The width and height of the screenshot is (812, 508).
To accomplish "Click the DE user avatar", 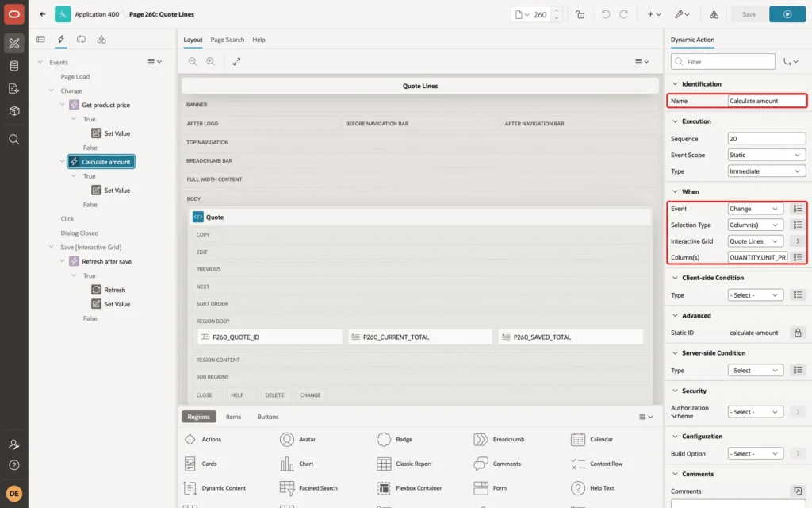I will pyautogui.click(x=14, y=494).
